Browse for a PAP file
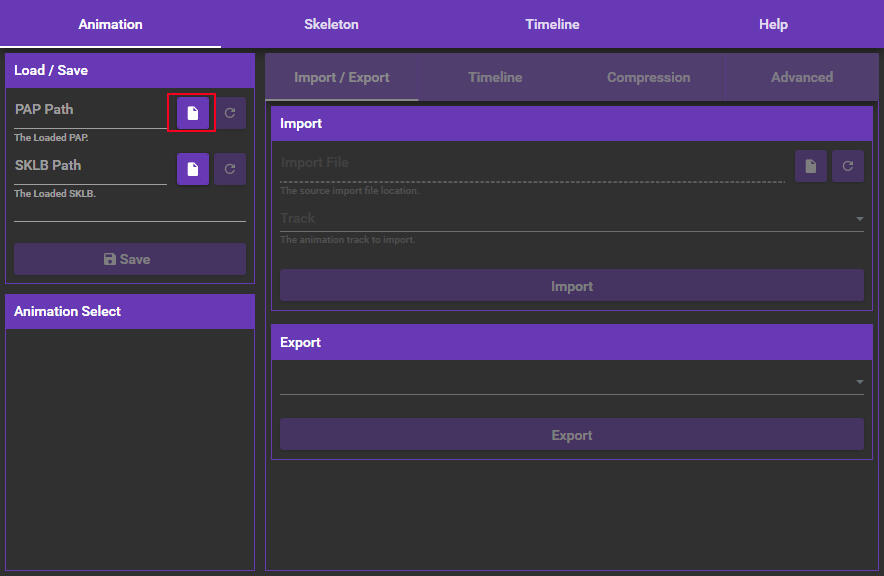 192,112
